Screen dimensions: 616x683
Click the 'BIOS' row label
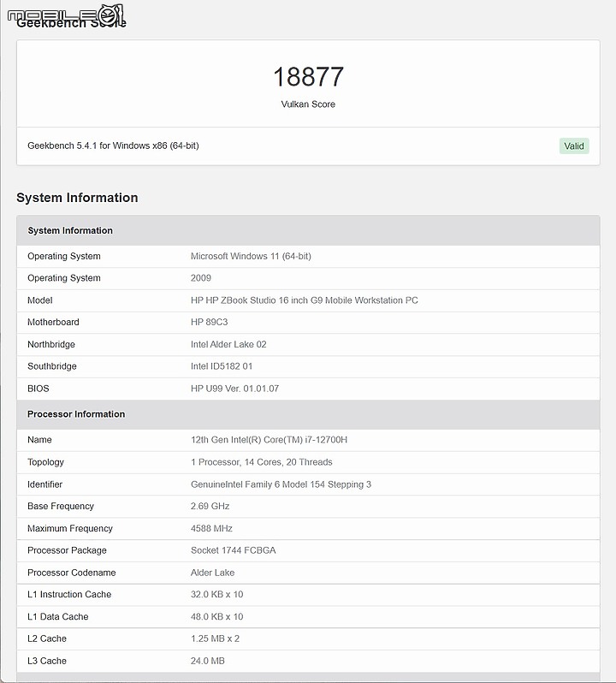(38, 389)
